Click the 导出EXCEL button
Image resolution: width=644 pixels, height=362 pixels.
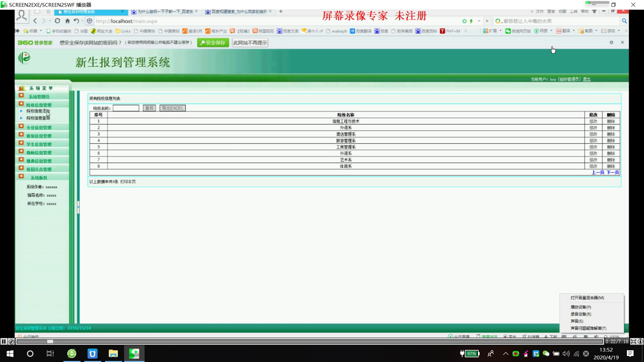173,108
